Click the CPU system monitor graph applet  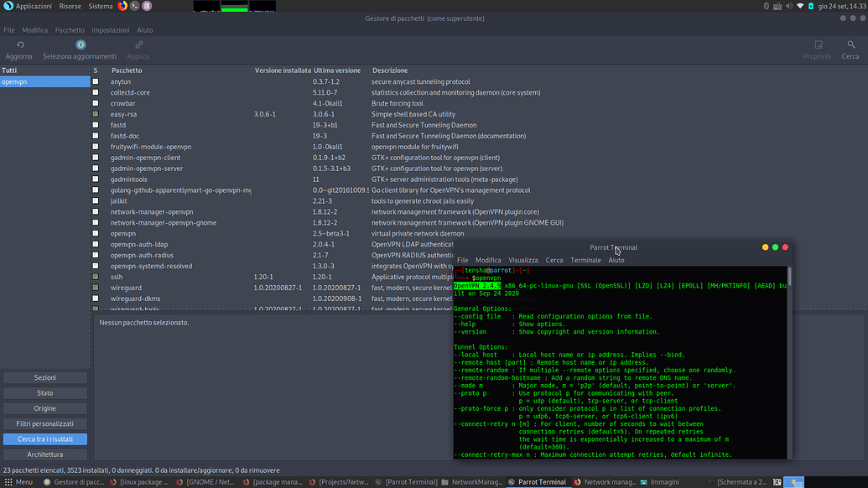point(206,6)
